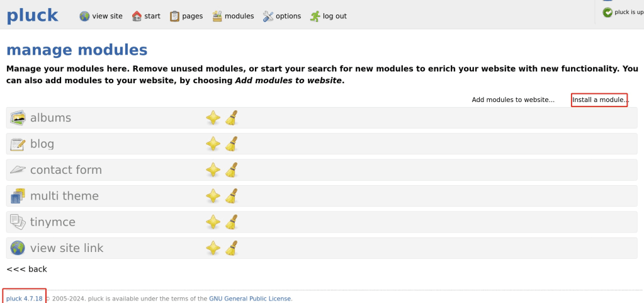Log out of the pluck admin
This screenshot has height=303, width=644.
(329, 16)
